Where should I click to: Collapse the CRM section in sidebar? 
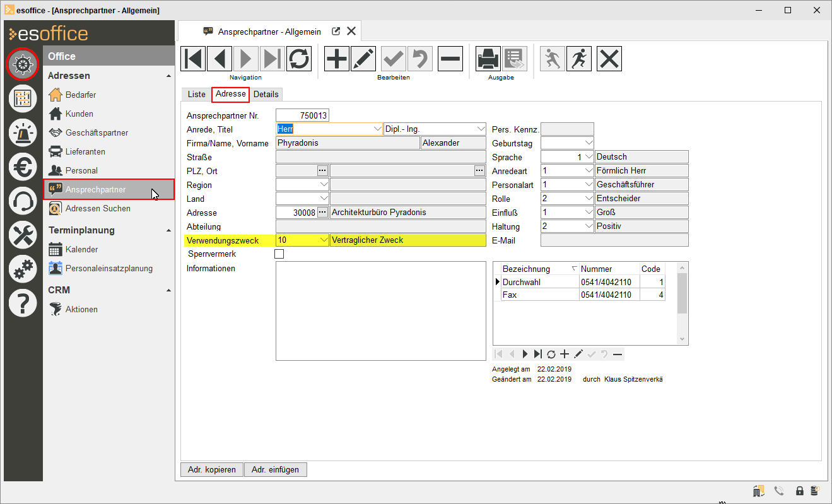click(x=168, y=290)
